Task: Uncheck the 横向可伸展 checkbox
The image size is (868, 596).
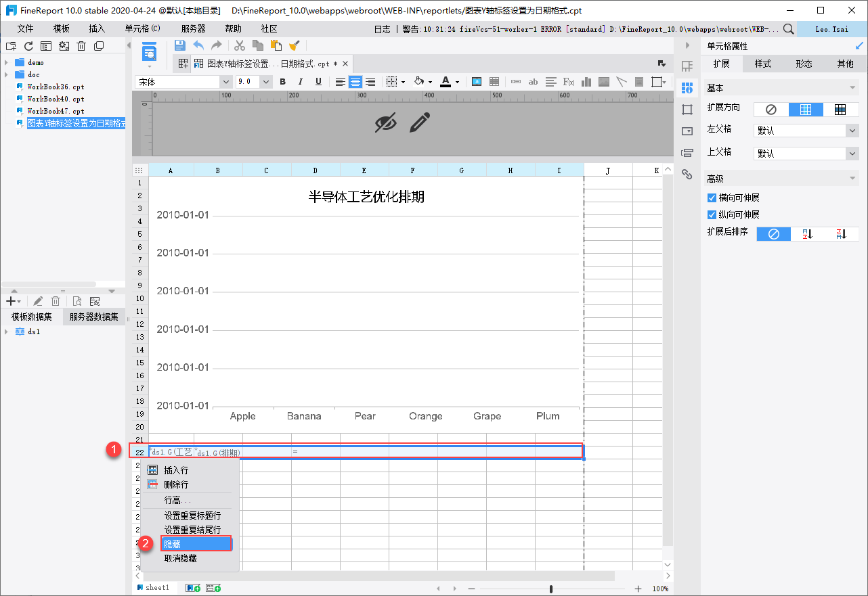Action: (x=712, y=198)
